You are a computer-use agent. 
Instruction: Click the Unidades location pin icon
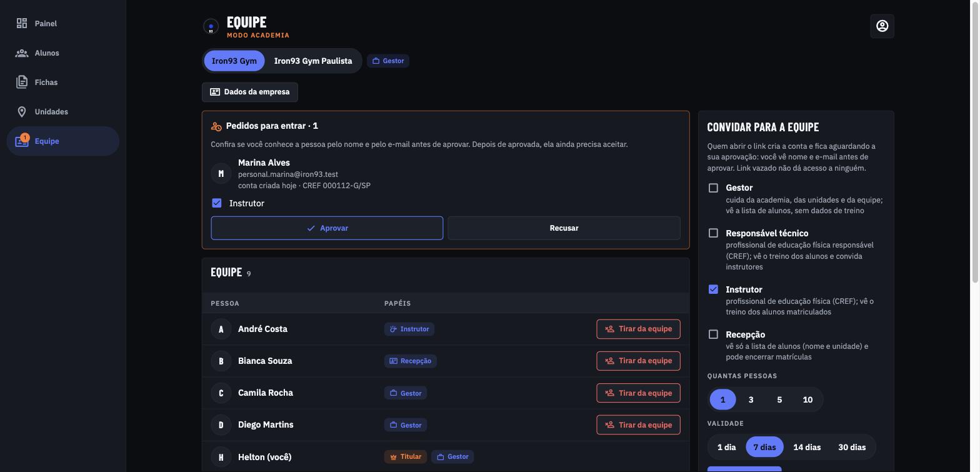(22, 112)
